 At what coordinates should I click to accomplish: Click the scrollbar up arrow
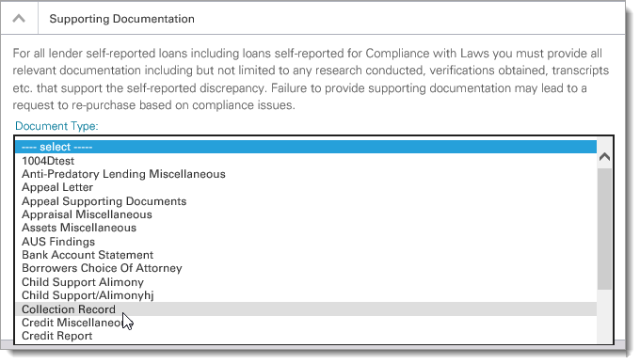pyautogui.click(x=604, y=157)
